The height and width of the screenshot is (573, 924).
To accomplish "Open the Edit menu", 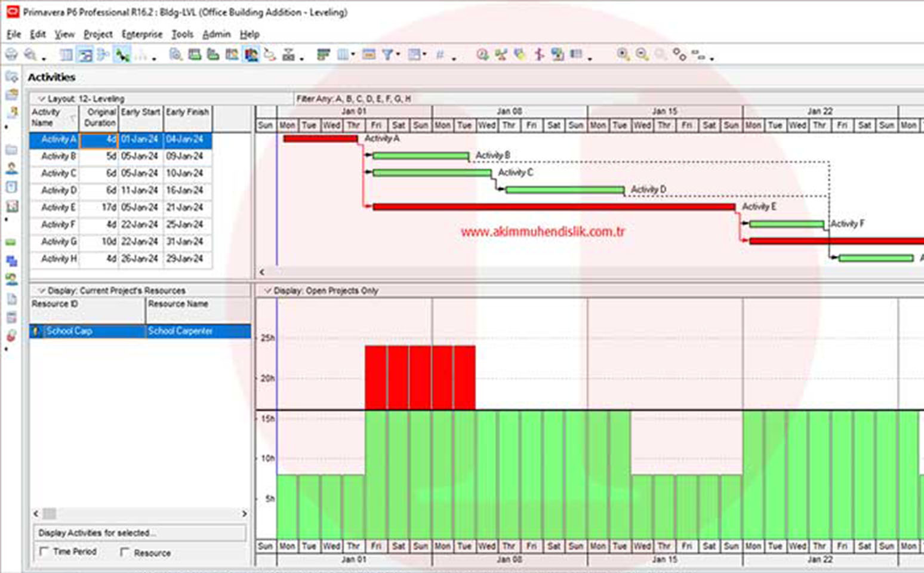I will (x=38, y=34).
